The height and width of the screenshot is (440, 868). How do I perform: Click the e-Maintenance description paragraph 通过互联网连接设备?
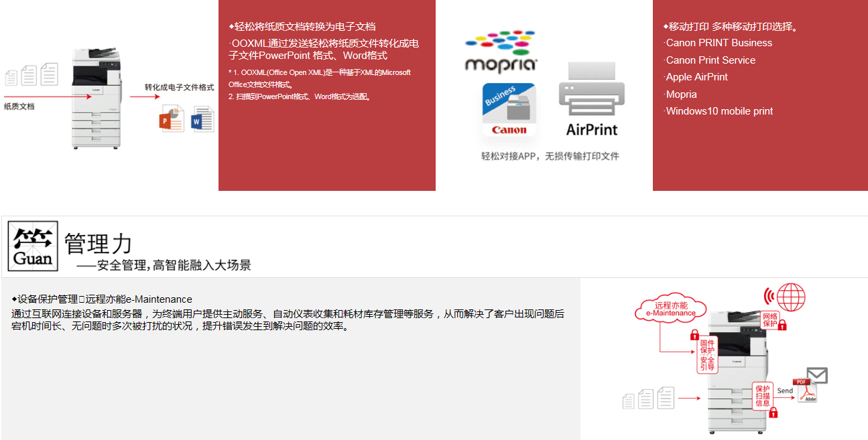(288, 320)
